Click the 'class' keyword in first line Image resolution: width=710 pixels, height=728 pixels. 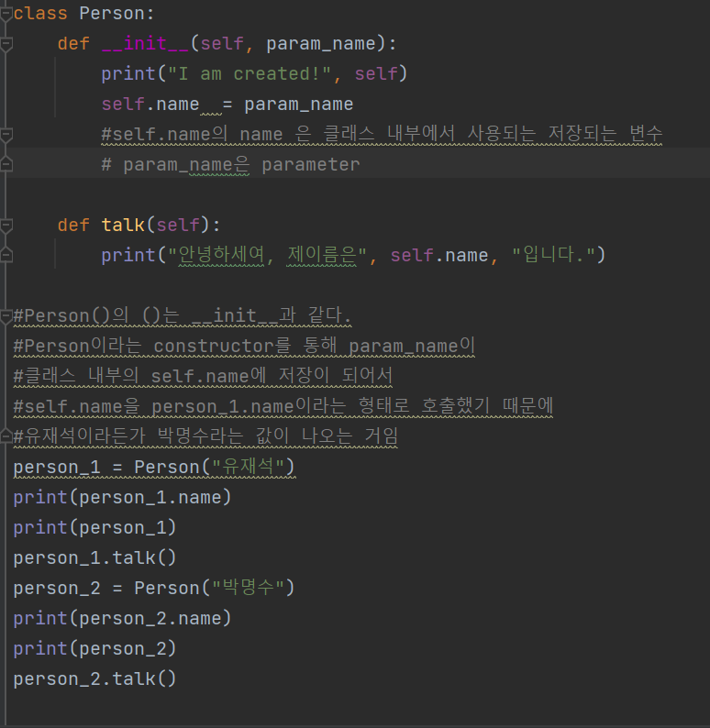click(40, 14)
